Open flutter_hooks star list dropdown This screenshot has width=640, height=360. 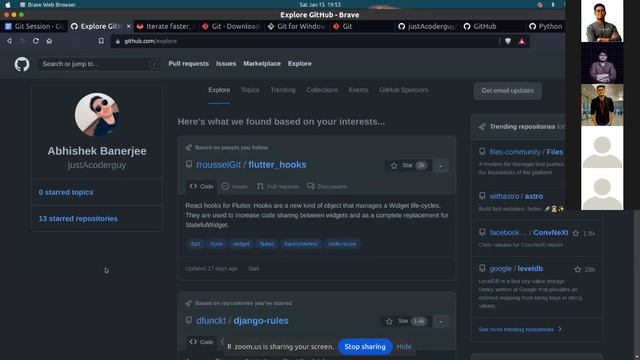coord(441,166)
